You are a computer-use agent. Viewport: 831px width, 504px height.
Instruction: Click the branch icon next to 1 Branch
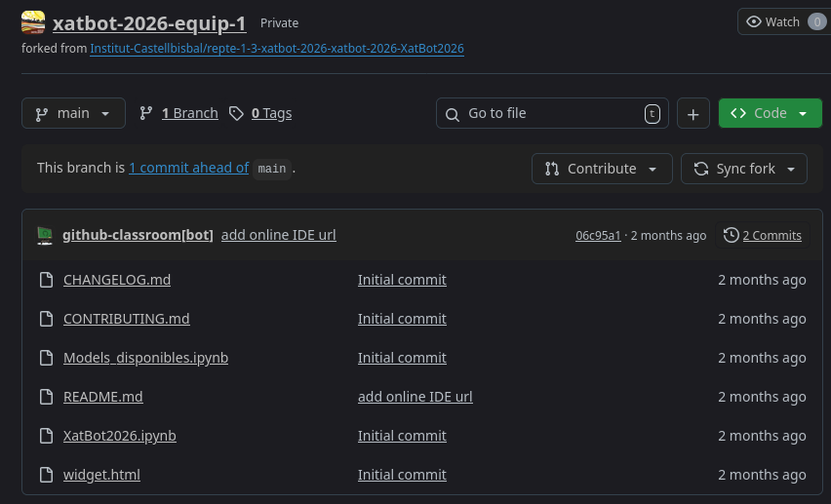click(147, 113)
